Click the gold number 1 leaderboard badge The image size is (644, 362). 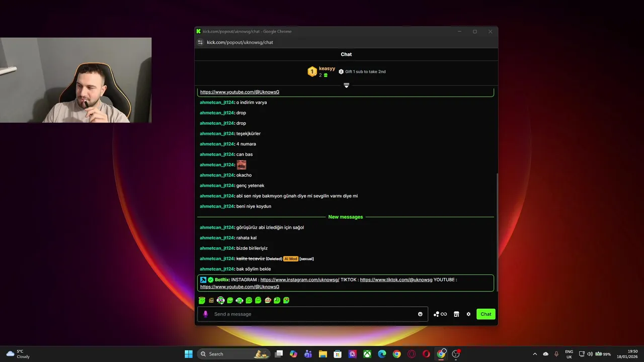(312, 72)
